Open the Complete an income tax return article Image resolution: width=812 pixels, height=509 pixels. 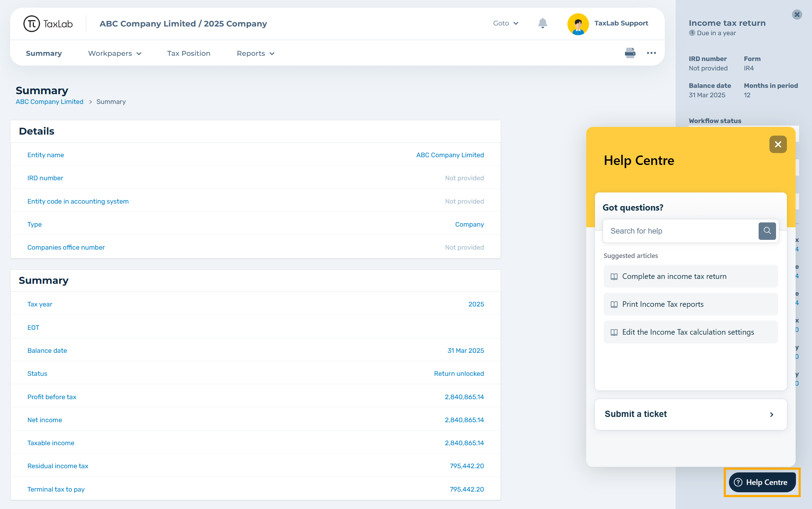pyautogui.click(x=690, y=276)
